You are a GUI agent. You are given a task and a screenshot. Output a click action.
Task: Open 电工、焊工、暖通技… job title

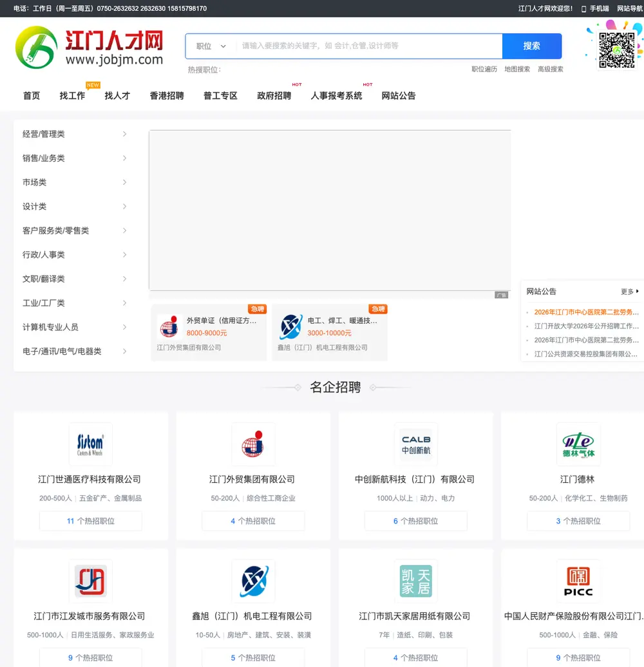point(343,321)
